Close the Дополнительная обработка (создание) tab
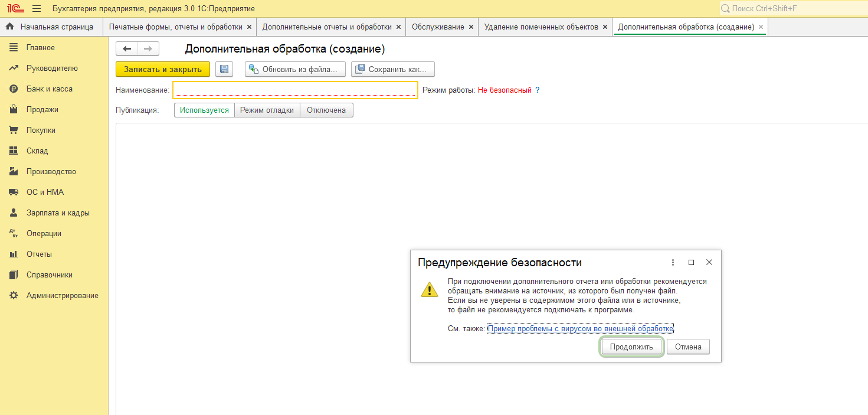Image resolution: width=868 pixels, height=415 pixels. pos(761,27)
